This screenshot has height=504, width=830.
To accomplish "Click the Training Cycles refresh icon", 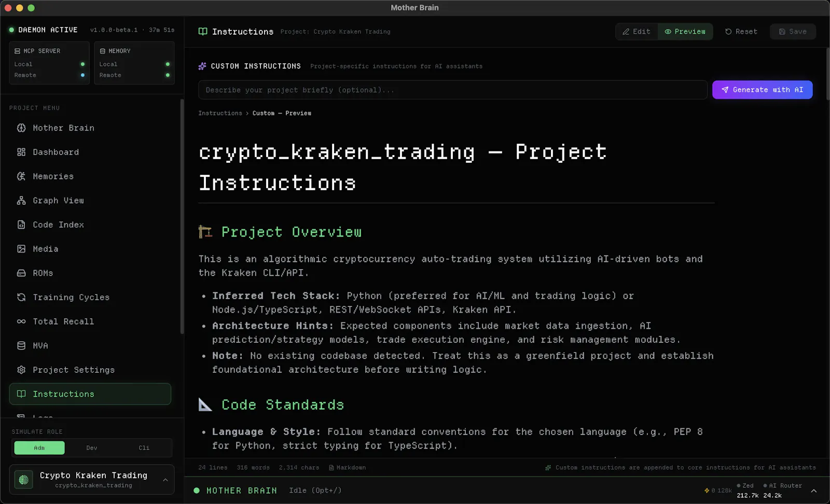I will (21, 297).
